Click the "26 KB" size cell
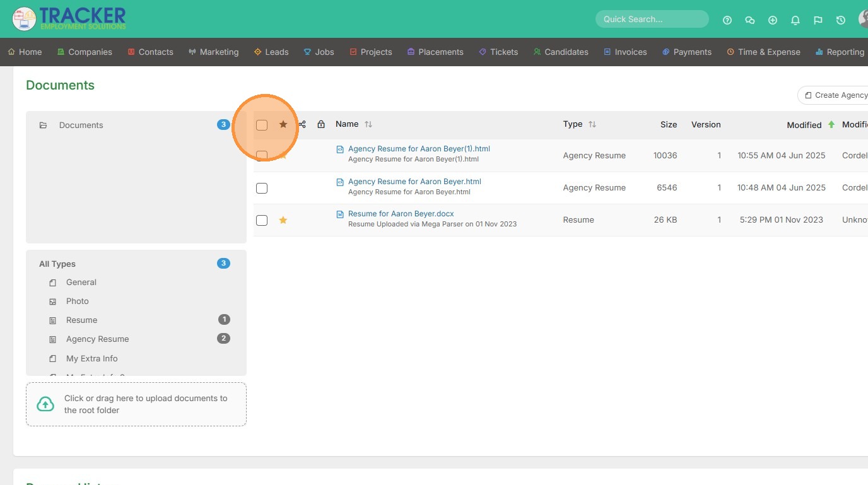Viewport: 868px width, 485px height. point(666,220)
